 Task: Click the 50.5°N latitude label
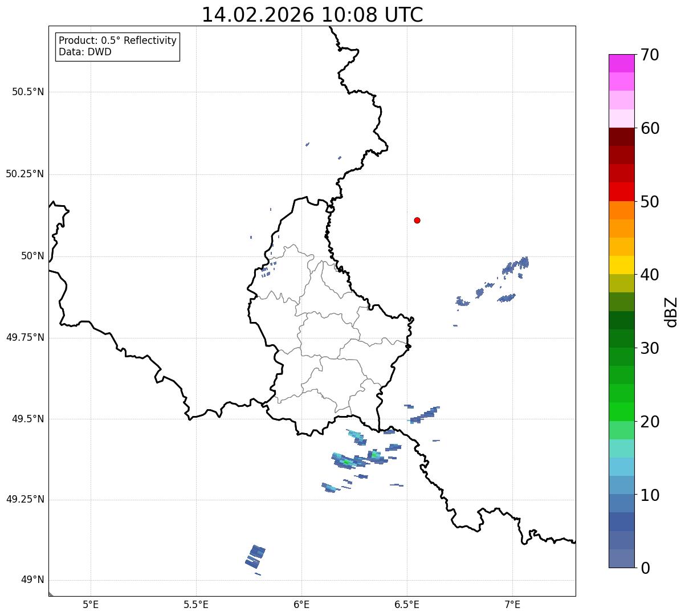pos(28,92)
